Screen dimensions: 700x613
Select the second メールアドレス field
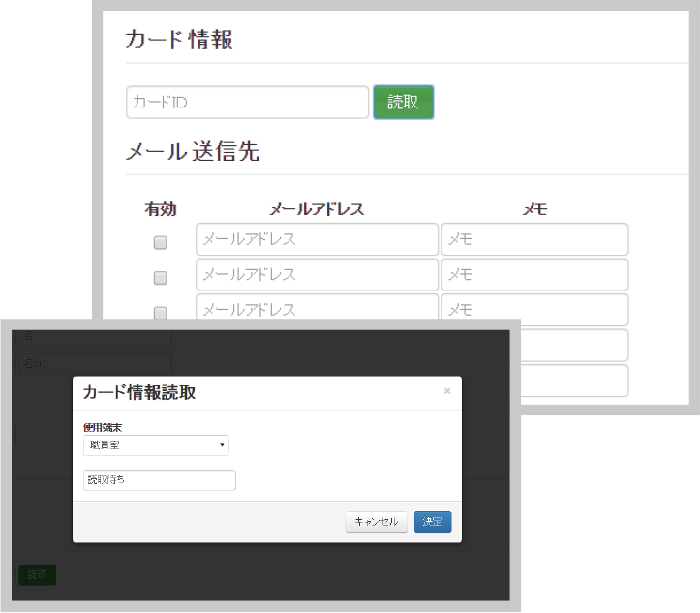coord(317,275)
